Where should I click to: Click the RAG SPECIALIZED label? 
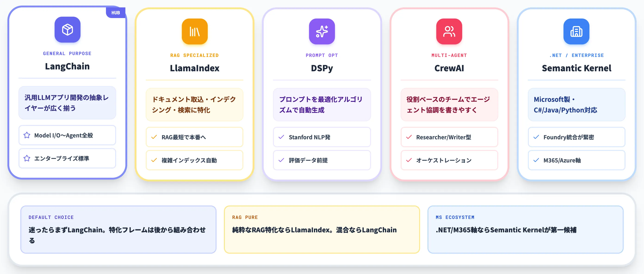pos(195,55)
